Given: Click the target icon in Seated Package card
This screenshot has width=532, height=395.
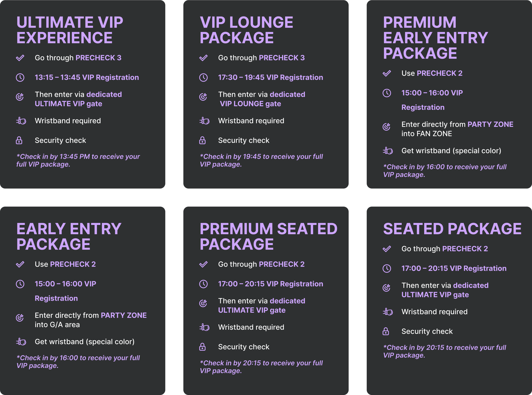Looking at the screenshot, I should click(387, 288).
